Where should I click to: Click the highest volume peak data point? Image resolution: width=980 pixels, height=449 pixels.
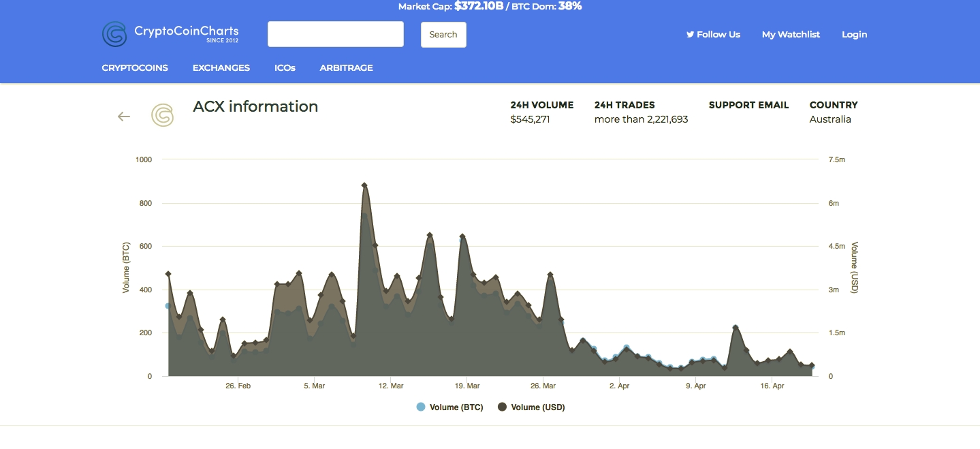click(364, 185)
